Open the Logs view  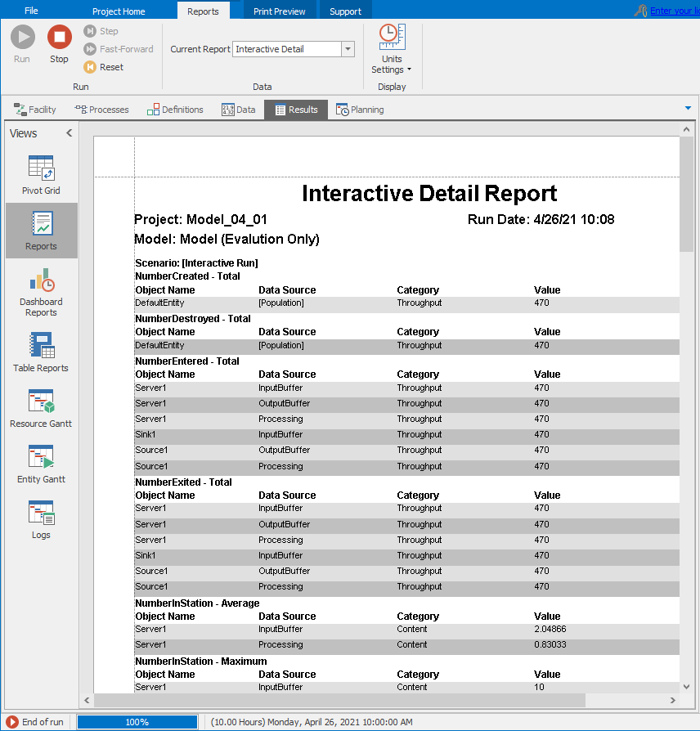click(41, 519)
